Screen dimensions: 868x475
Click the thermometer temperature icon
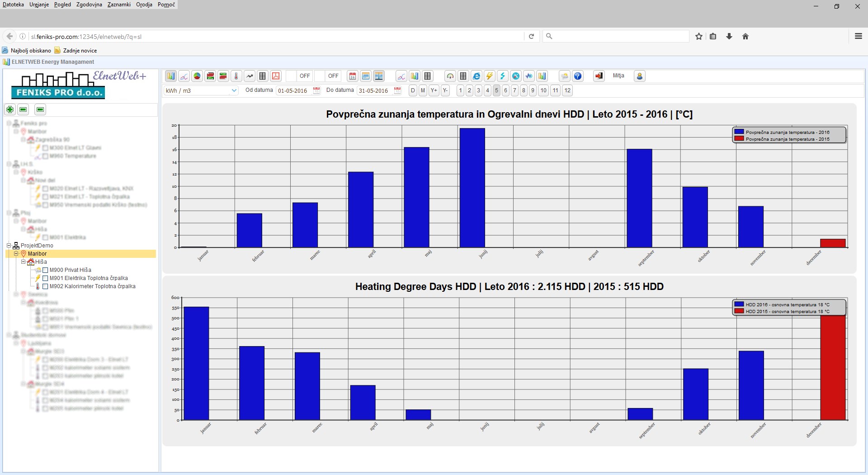[x=236, y=76]
